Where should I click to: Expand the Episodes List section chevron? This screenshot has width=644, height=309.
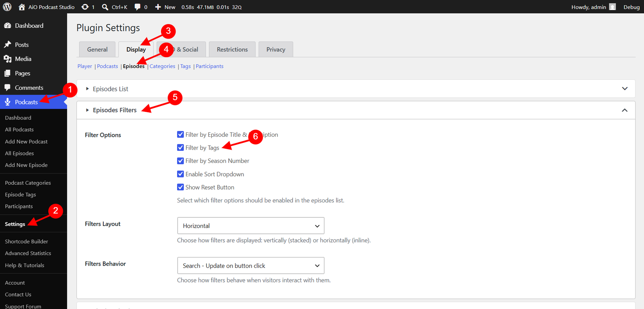tap(625, 89)
